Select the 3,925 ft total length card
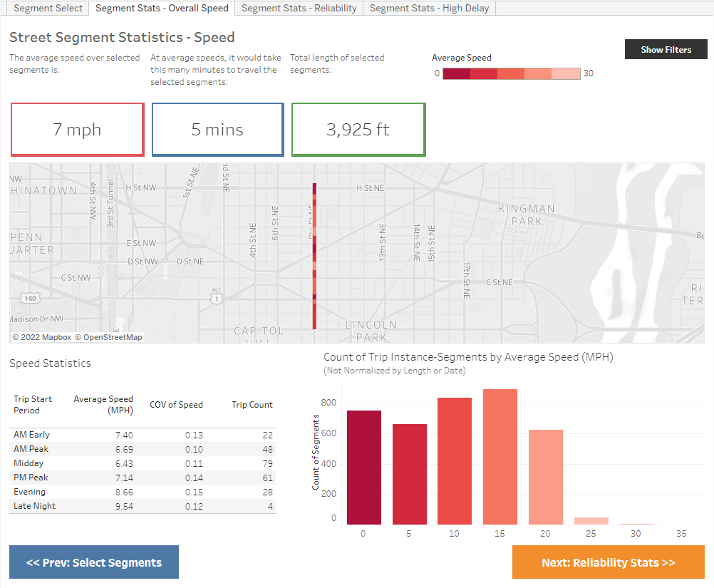The height and width of the screenshot is (588, 714). tap(358, 129)
